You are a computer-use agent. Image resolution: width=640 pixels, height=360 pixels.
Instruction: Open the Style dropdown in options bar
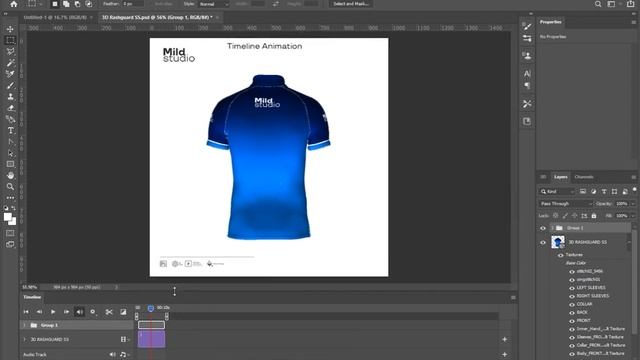(x=213, y=4)
